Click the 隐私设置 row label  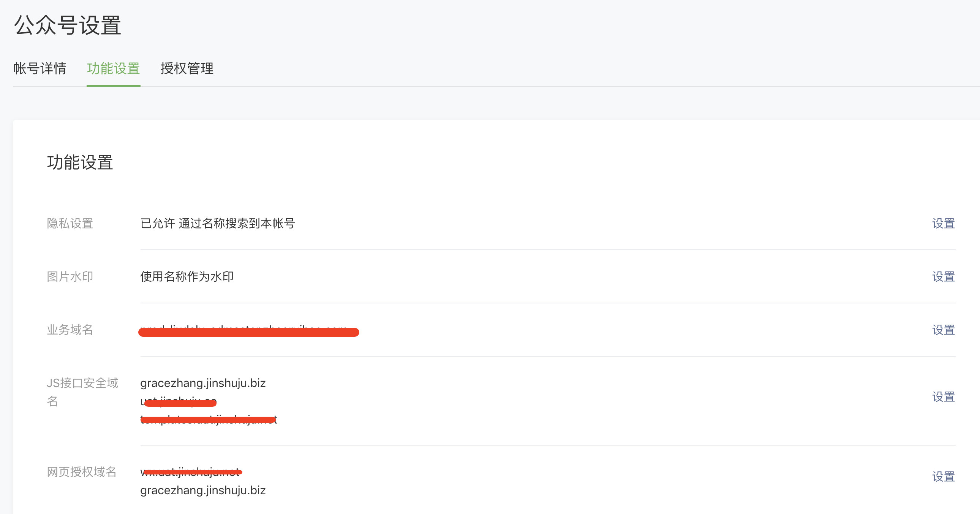pos(70,224)
